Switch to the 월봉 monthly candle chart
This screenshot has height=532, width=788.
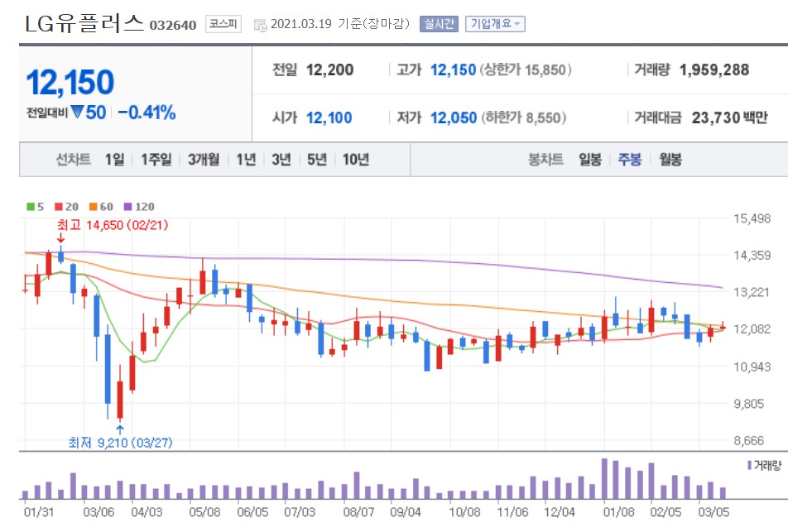coord(670,160)
